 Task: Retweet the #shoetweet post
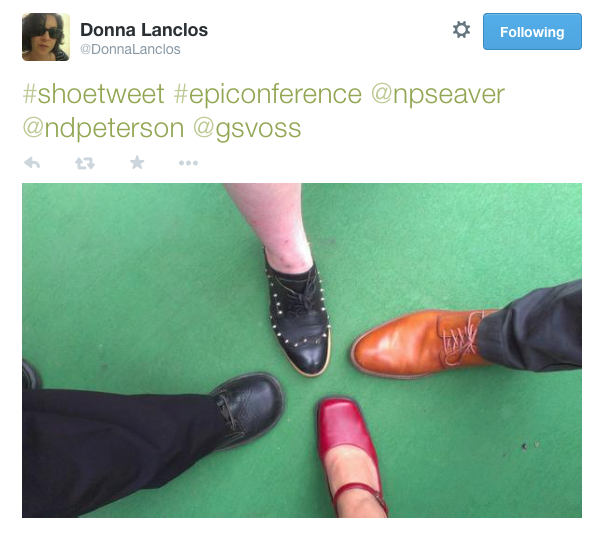pos(84,163)
